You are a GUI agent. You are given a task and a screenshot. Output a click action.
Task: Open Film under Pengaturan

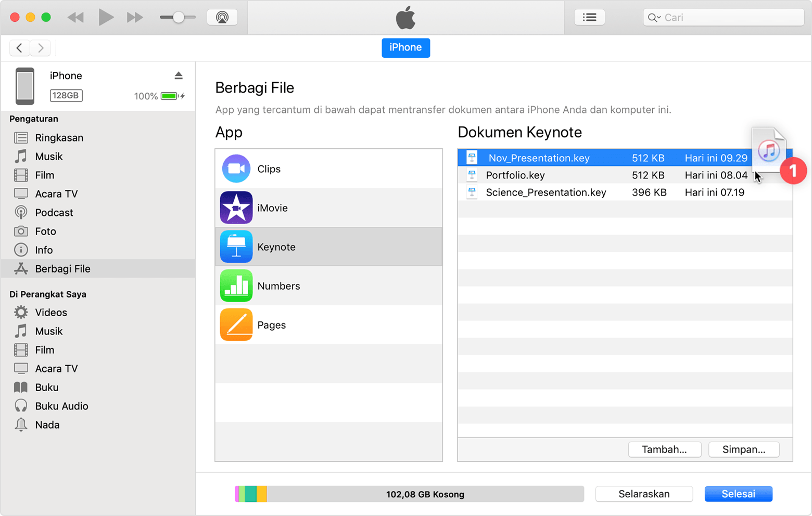coord(98,175)
